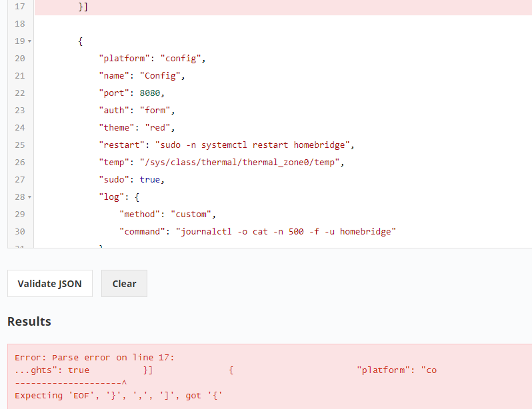Click the highlighted "}]" on line 17
532x409 pixels.
pyautogui.click(x=83, y=7)
